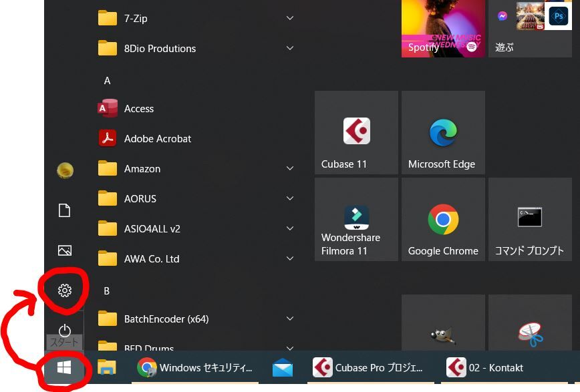
Task: Click the AWA Co. Ltd folder entry
Action: 196,258
